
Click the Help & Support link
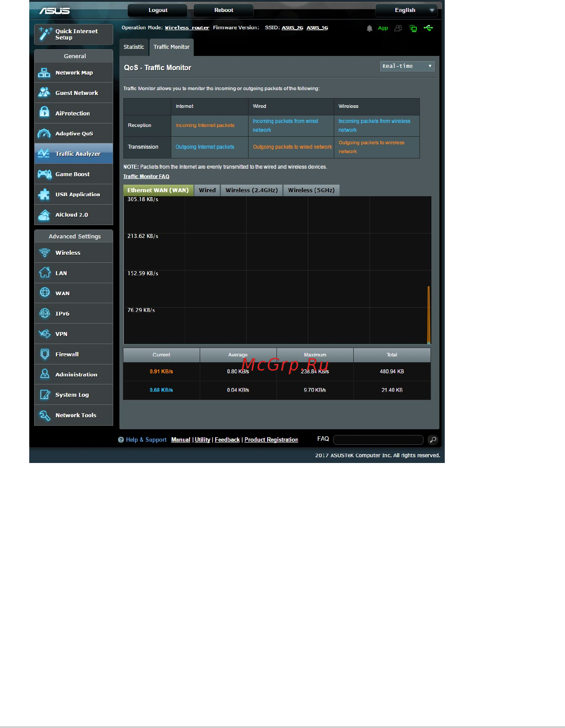(x=146, y=439)
